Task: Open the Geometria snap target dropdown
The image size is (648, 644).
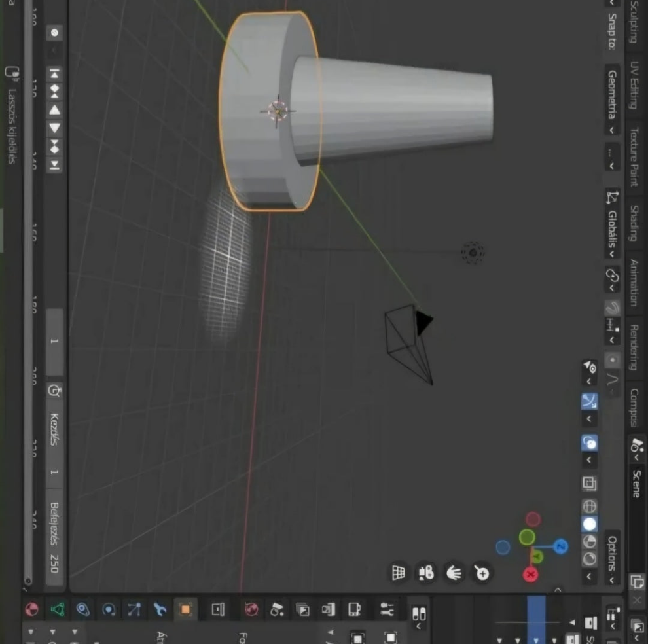Action: tap(612, 100)
